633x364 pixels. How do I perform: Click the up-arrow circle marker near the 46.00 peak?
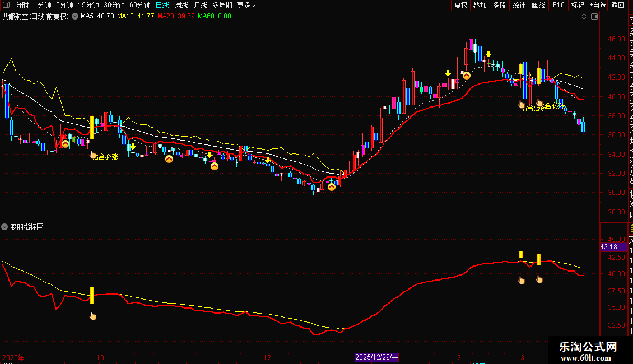(x=466, y=76)
